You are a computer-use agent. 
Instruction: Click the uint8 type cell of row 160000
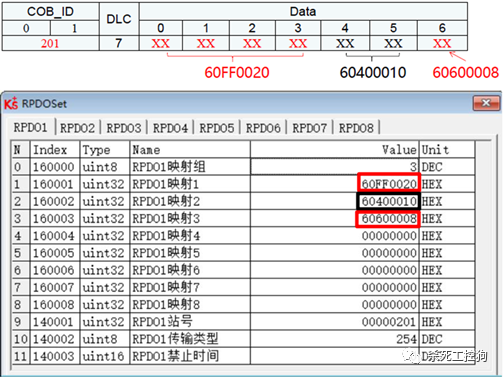pos(105,167)
